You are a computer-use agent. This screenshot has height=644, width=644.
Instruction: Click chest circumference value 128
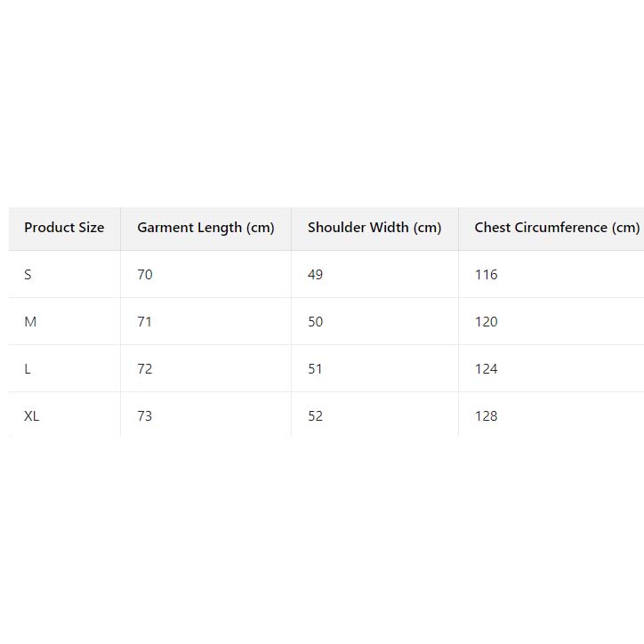487,416
